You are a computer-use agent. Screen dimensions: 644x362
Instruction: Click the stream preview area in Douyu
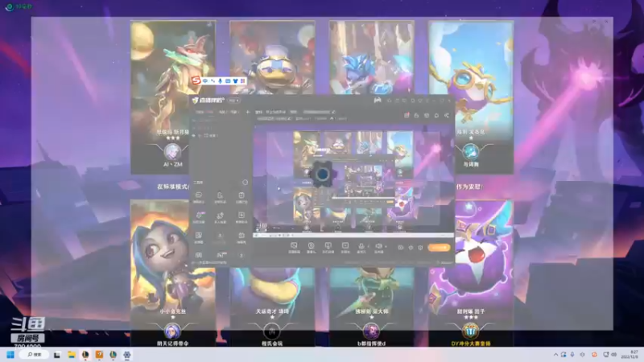tap(353, 183)
